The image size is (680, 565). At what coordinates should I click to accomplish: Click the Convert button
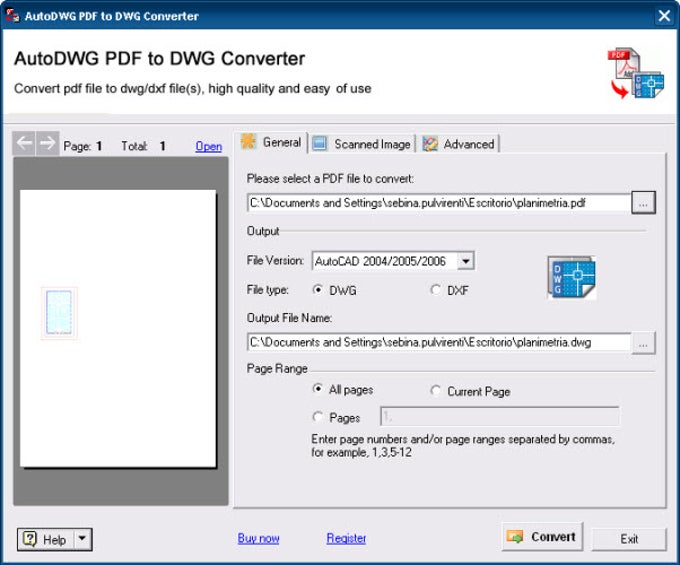point(543,537)
